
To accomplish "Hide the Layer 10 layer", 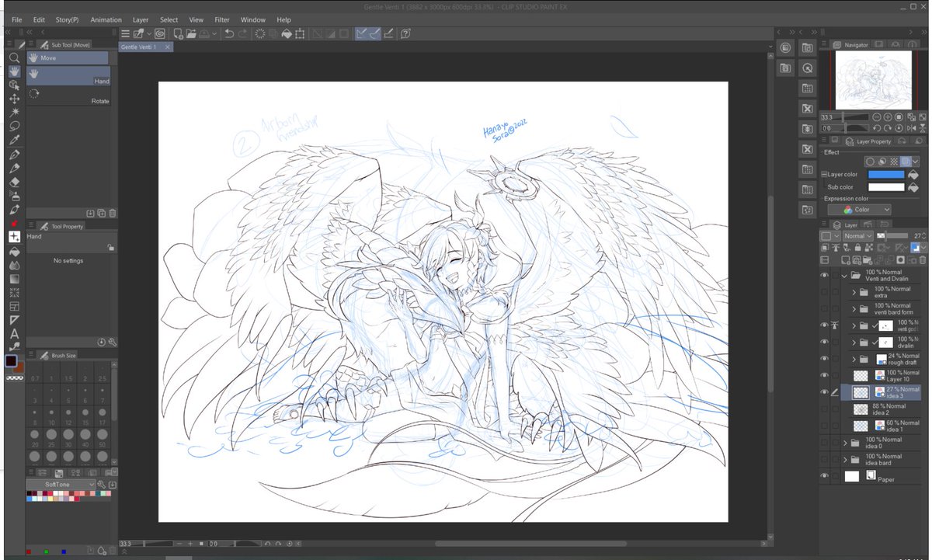I will coord(825,375).
